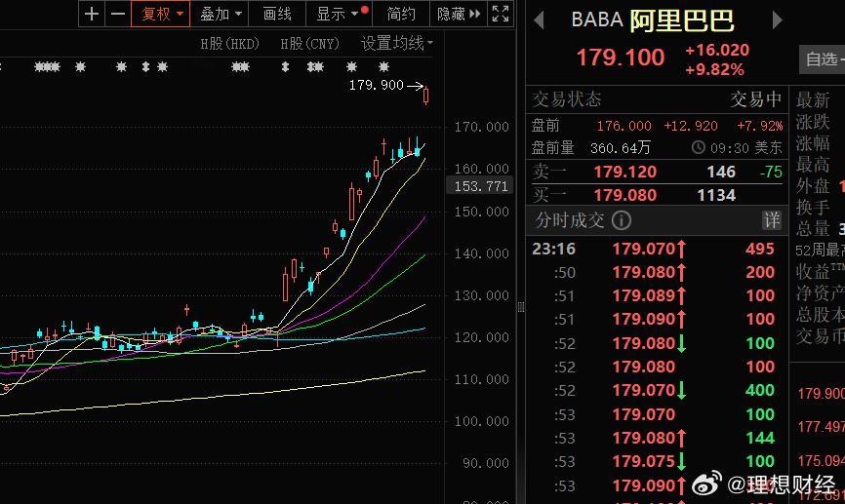Select the 画线 drawing tool
Viewport: 845px width, 504px height.
click(x=277, y=14)
